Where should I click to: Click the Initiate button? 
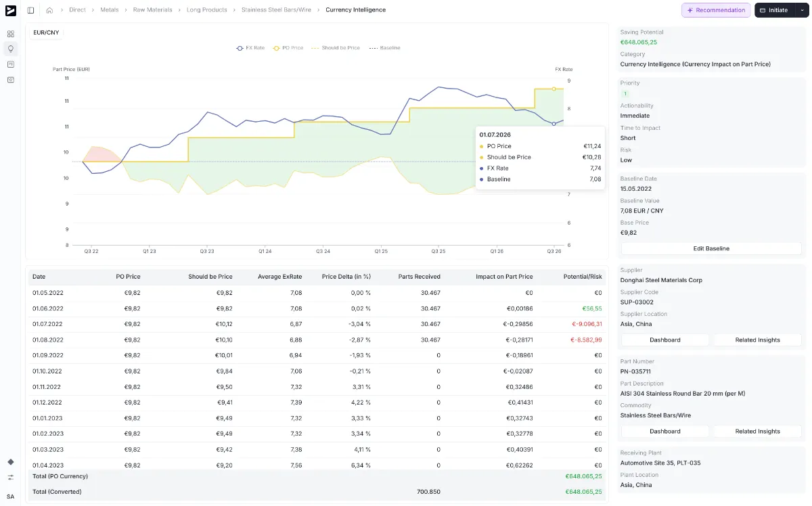click(x=775, y=10)
